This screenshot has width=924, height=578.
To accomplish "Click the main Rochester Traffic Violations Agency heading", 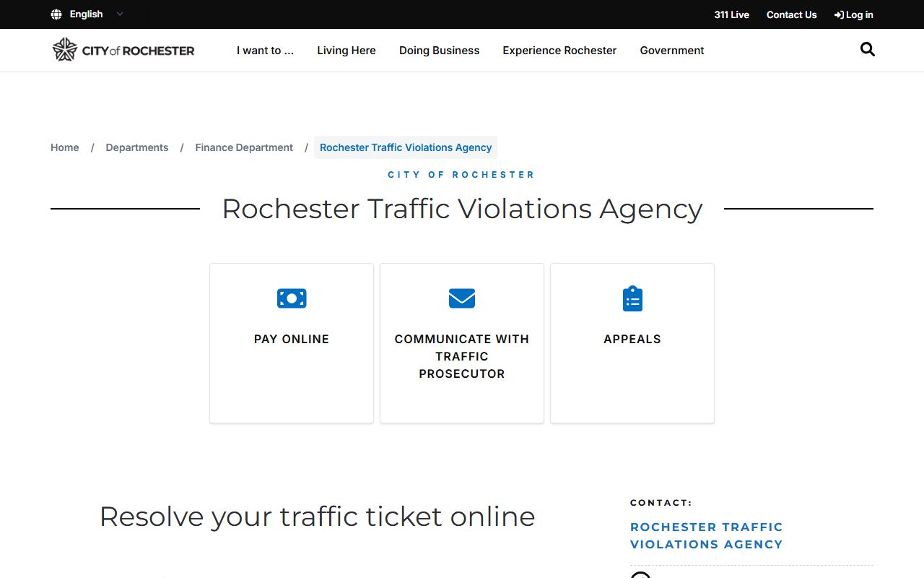I will click(462, 209).
